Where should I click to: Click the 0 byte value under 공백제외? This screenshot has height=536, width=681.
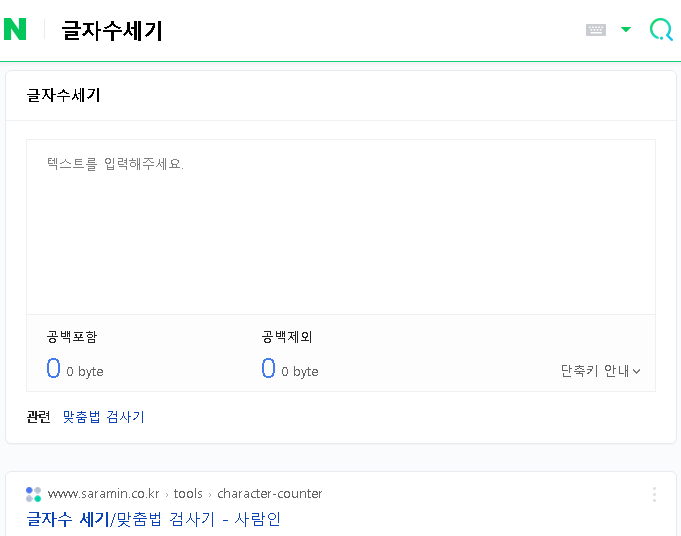coord(300,372)
